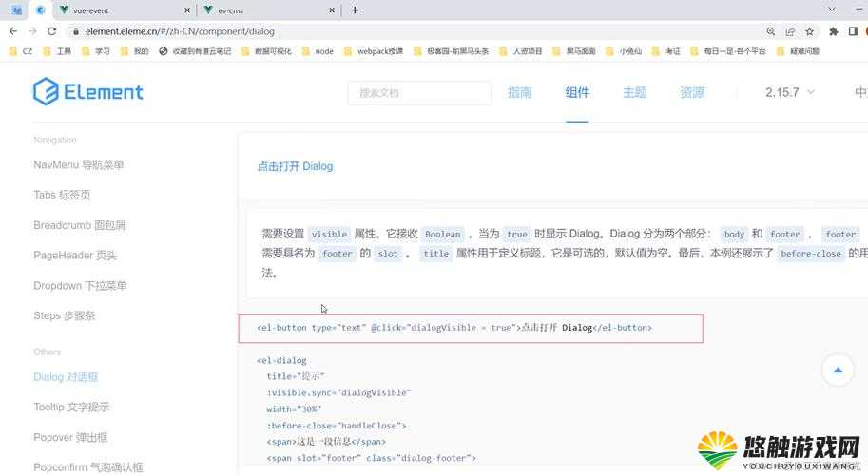868x475 pixels.
Task: Open the tab search chevron
Action: (x=832, y=9)
